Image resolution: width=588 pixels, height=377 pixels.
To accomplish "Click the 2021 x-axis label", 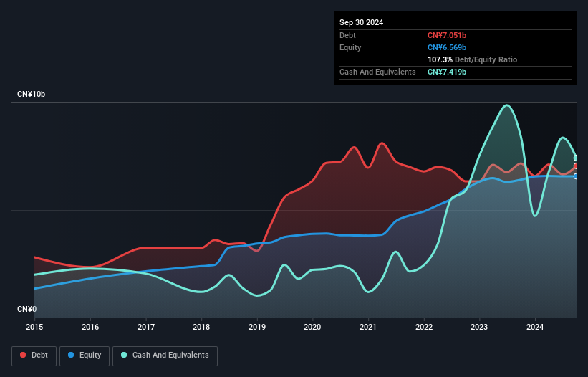I will pyautogui.click(x=368, y=327).
